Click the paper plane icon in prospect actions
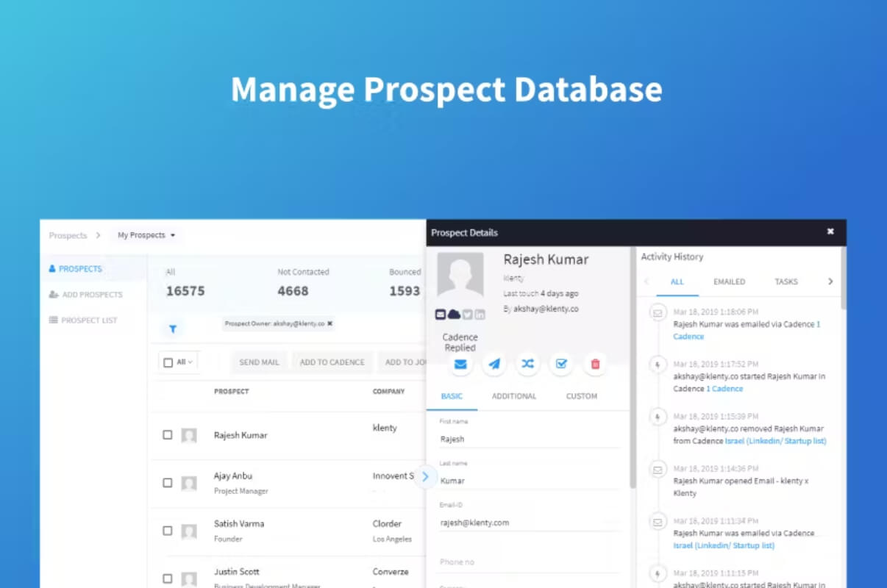The image size is (887, 588). tap(494, 364)
